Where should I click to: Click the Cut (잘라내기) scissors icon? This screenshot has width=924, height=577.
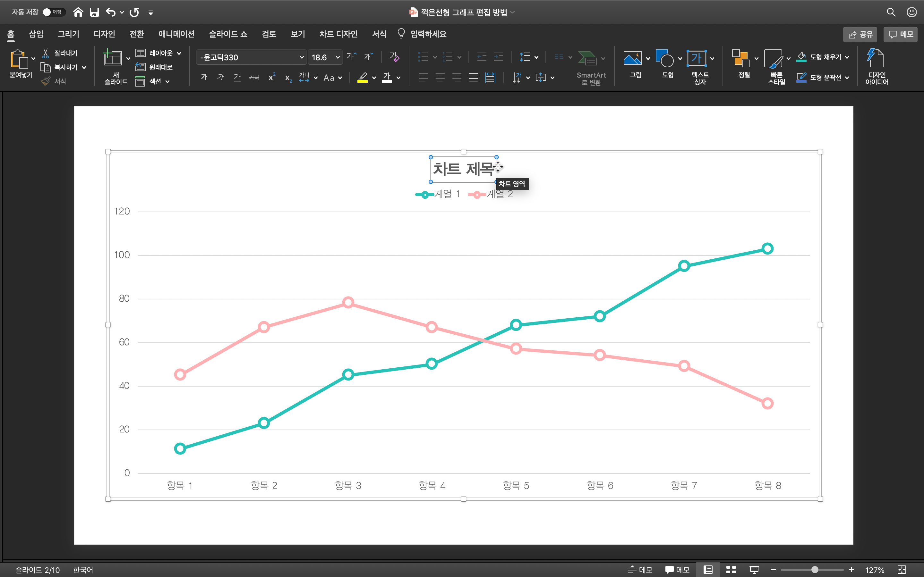[46, 53]
